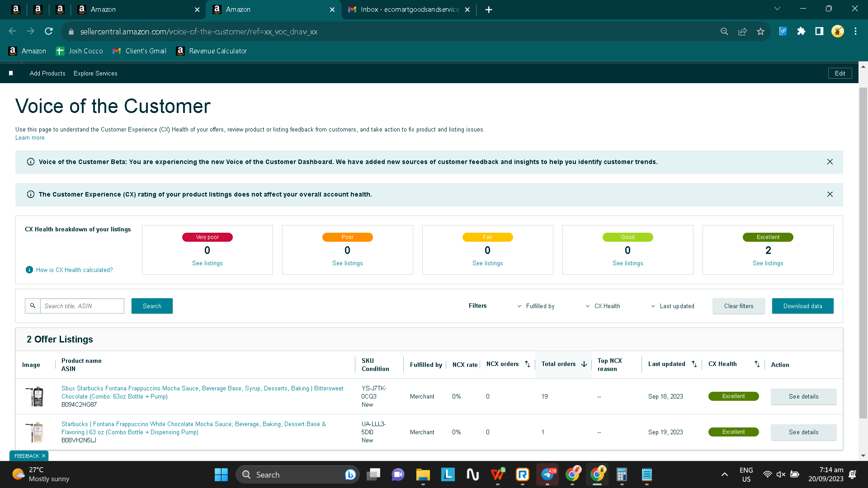Show hidden system tray icons
This screenshot has width=868, height=488.
click(x=724, y=474)
